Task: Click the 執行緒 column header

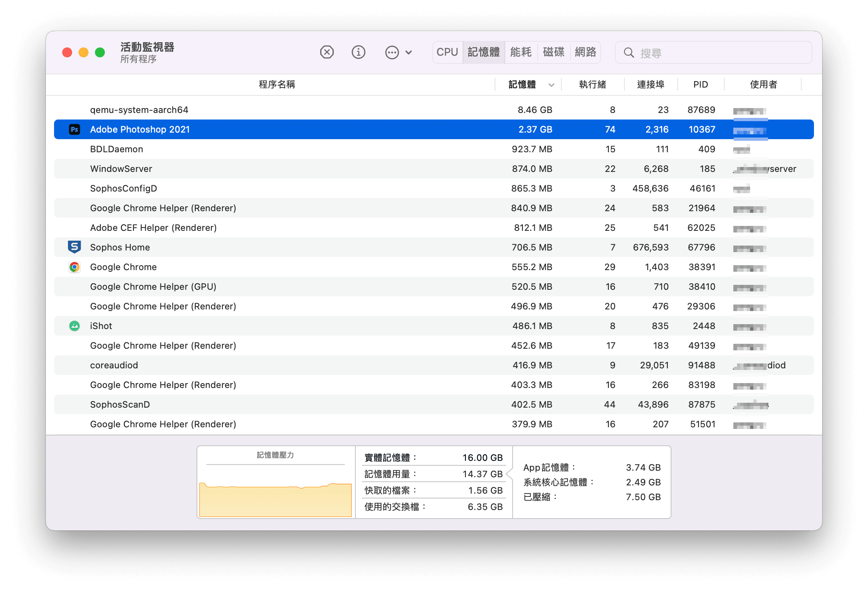Action: pos(592,85)
